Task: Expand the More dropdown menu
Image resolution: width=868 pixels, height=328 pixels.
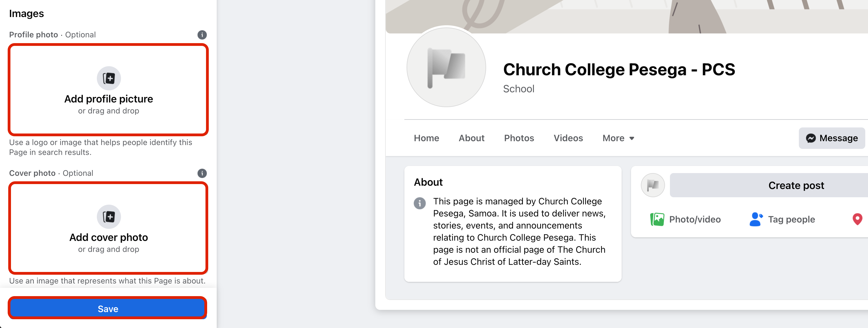Action: 618,138
